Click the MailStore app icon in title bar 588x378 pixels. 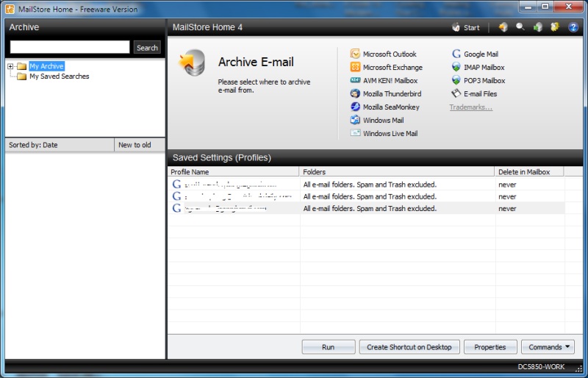pos(10,9)
